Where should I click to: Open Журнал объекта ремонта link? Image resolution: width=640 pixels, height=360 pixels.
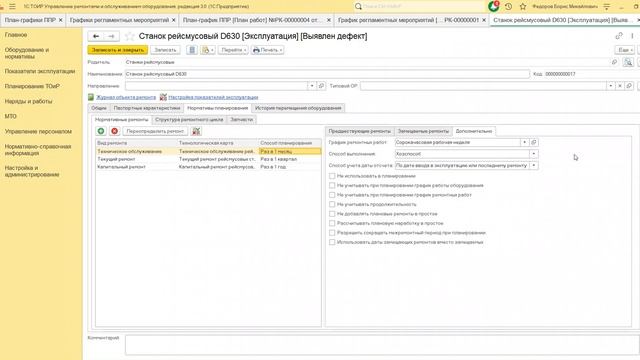coord(126,97)
